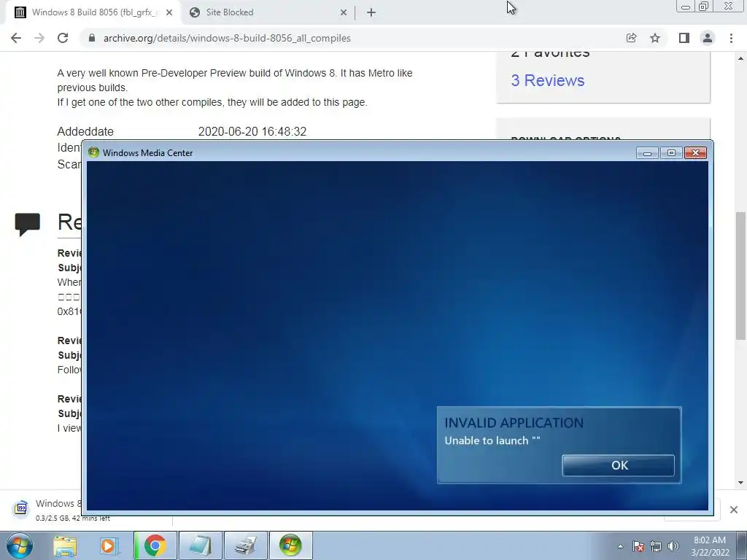Screen dimensions: 747x560
Task: Share this page icon in Chrome
Action: (631, 38)
